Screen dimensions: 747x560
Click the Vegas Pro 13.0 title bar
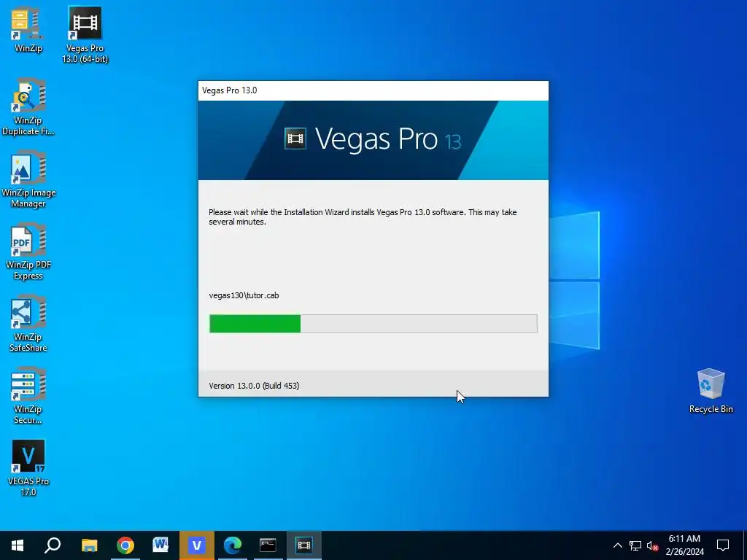click(373, 90)
